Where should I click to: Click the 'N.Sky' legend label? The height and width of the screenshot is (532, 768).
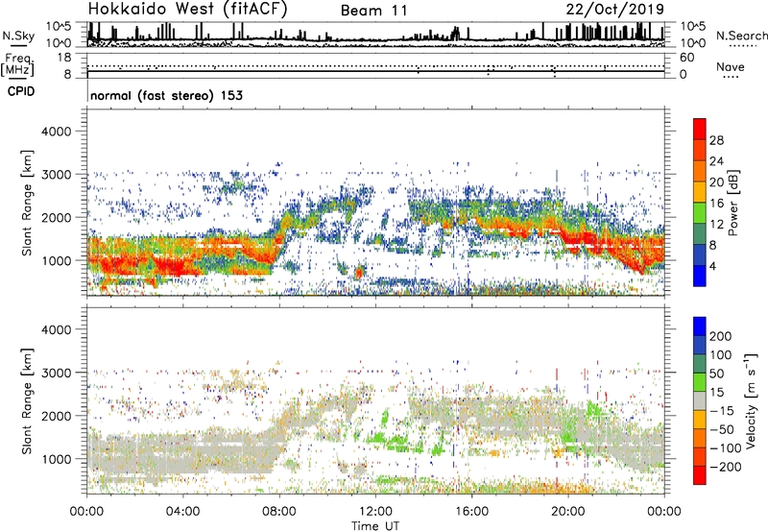pyautogui.click(x=18, y=36)
